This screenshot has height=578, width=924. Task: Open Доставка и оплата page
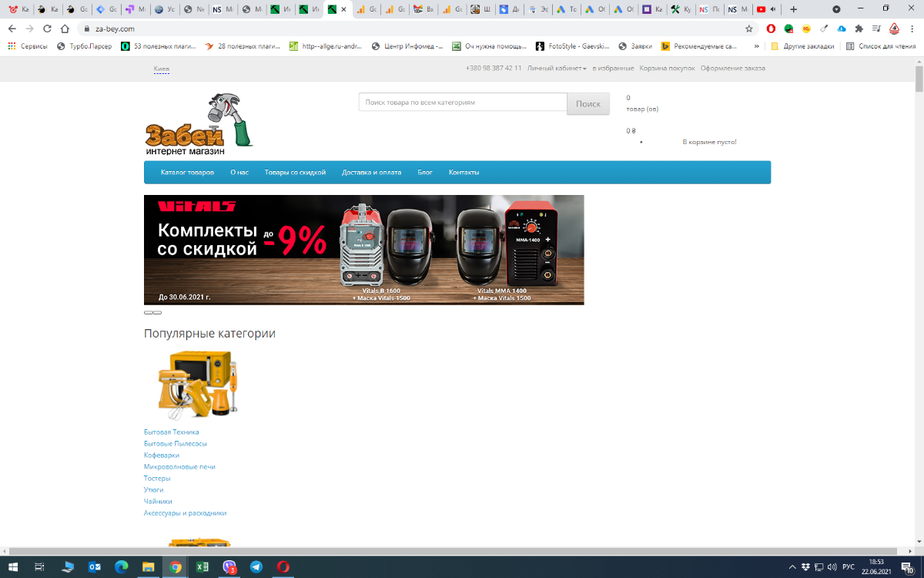[x=372, y=172]
